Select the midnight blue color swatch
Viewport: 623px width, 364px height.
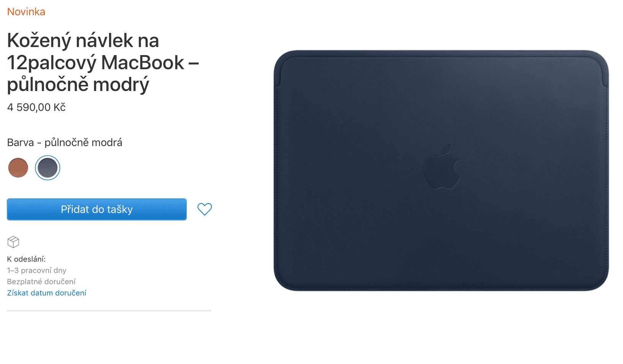click(x=47, y=168)
